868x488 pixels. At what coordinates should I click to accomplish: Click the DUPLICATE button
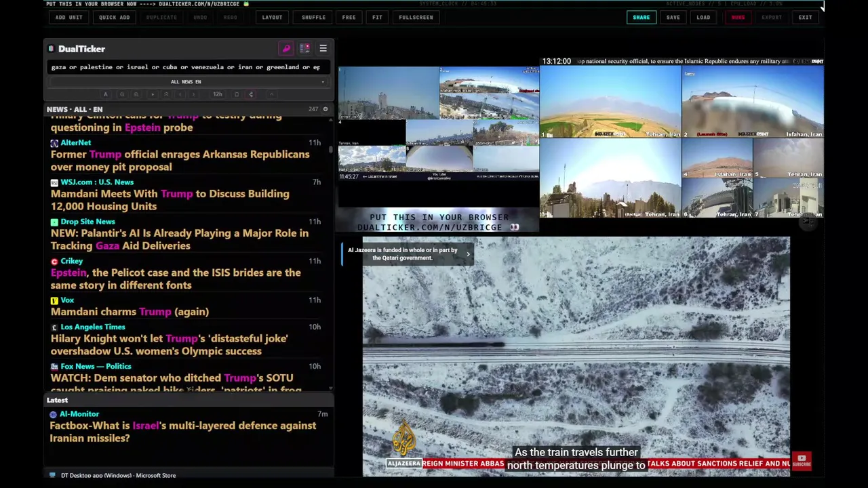click(x=161, y=18)
